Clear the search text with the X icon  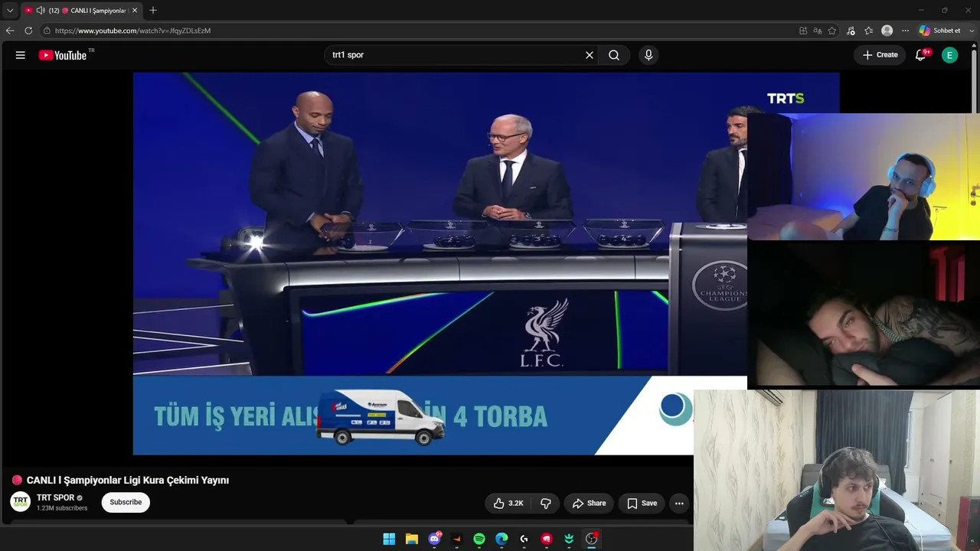pyautogui.click(x=590, y=55)
